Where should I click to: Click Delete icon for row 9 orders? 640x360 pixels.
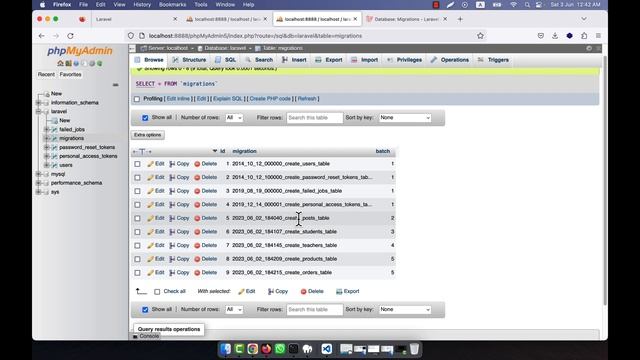pos(197,273)
